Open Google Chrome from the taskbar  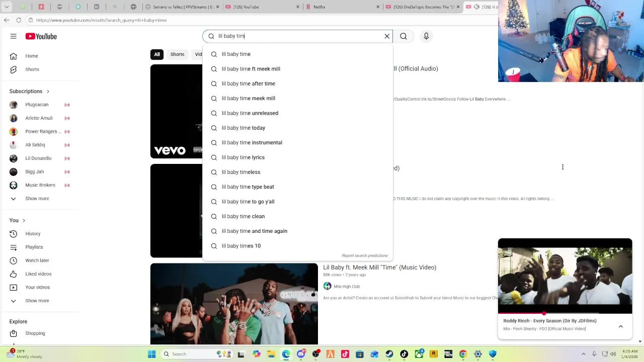(463, 354)
